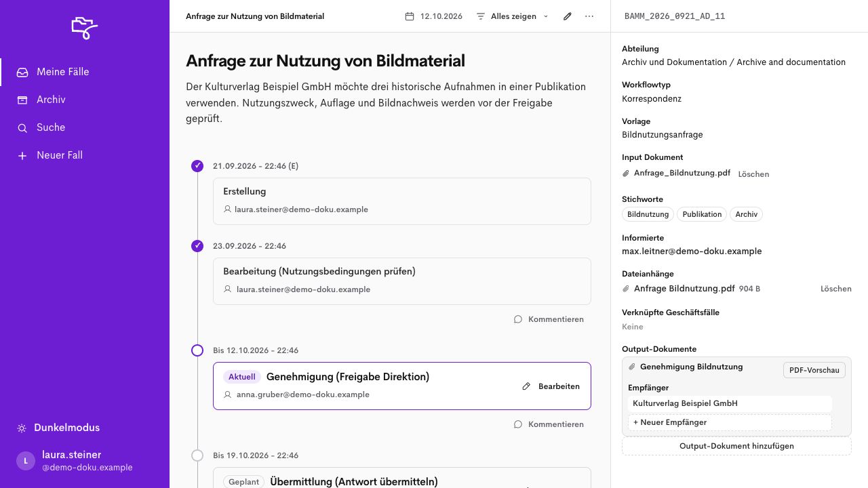Click the Kulturverlag Beispiel GmbH recipient field
The image size is (868, 488).
(730, 403)
